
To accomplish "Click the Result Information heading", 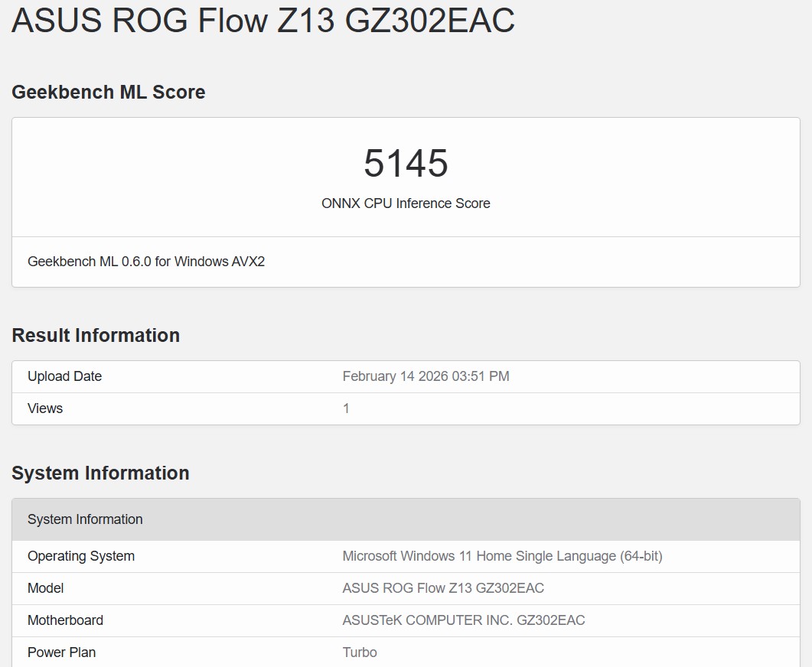I will pos(96,335).
